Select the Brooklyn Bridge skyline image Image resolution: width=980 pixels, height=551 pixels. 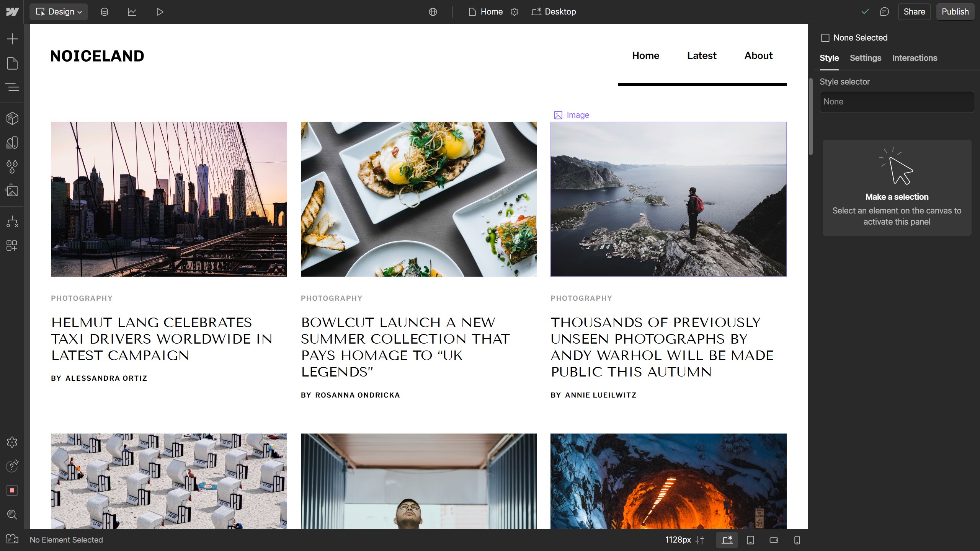coord(169,199)
